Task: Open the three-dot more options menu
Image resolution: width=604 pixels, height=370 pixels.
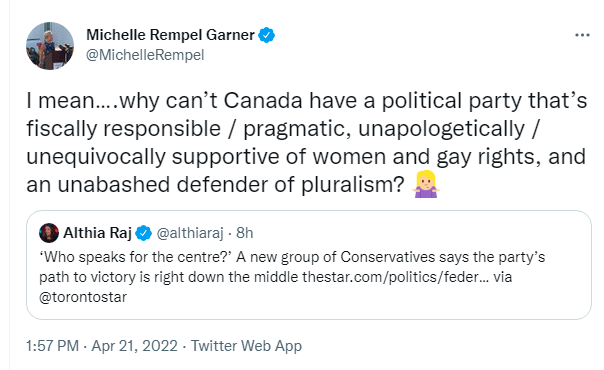Action: point(582,35)
